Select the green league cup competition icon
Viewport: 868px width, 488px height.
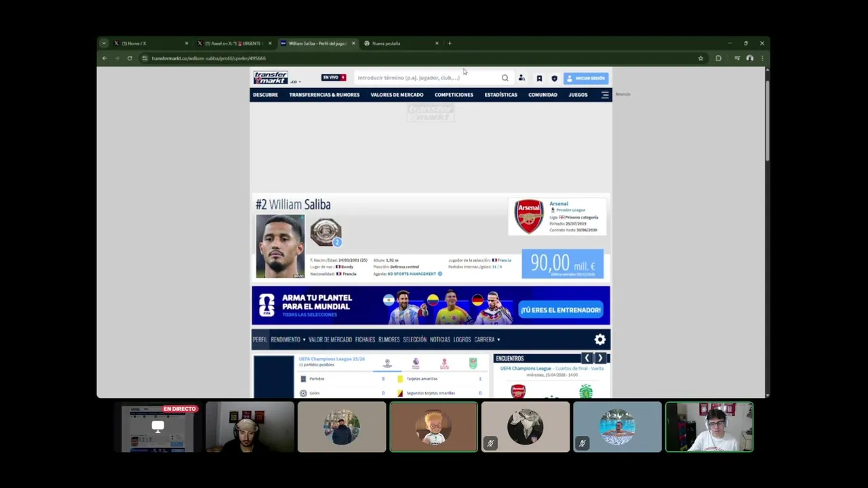click(473, 363)
